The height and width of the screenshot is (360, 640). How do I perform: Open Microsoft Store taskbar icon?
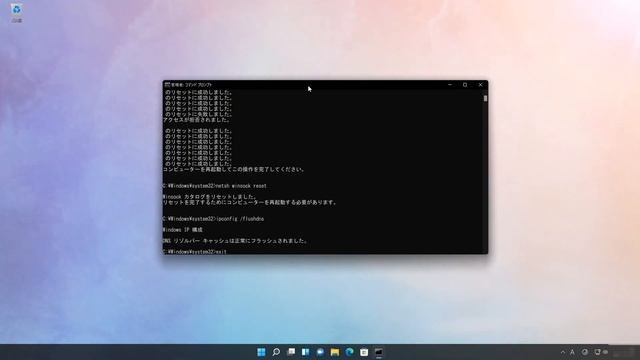(x=364, y=352)
